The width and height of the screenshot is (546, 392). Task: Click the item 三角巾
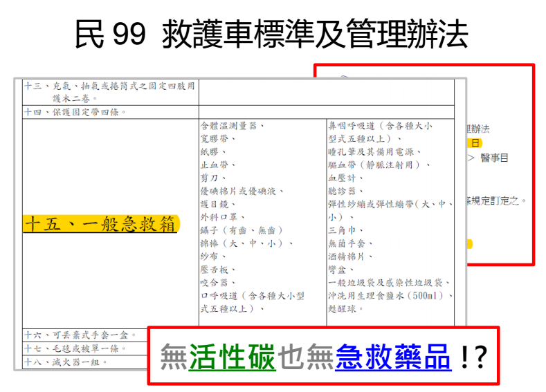(x=343, y=230)
